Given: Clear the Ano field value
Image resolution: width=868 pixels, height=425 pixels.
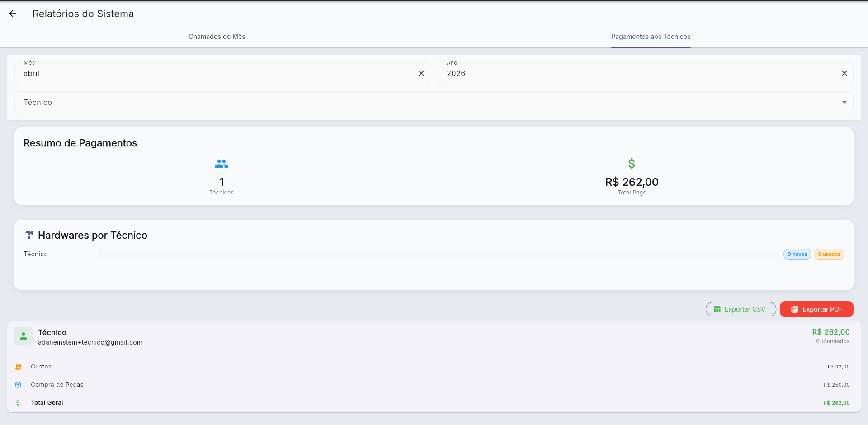Looking at the screenshot, I should coord(844,73).
